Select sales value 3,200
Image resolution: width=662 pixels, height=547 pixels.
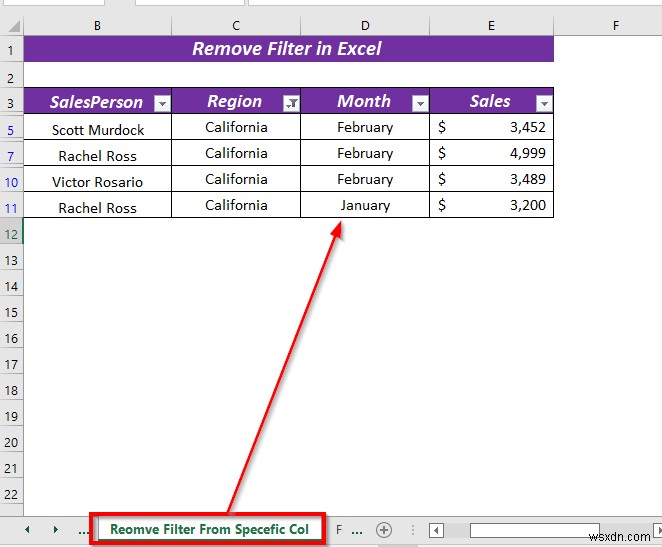pos(491,206)
